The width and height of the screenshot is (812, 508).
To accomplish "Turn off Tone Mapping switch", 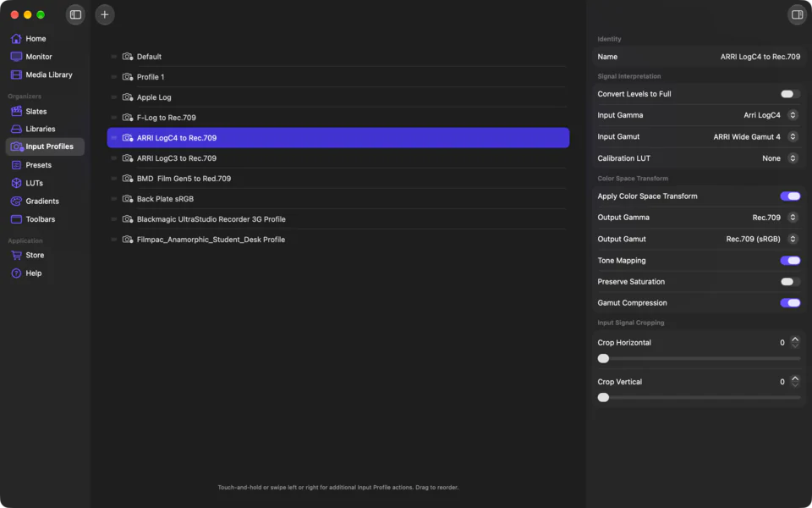I will coord(790,260).
